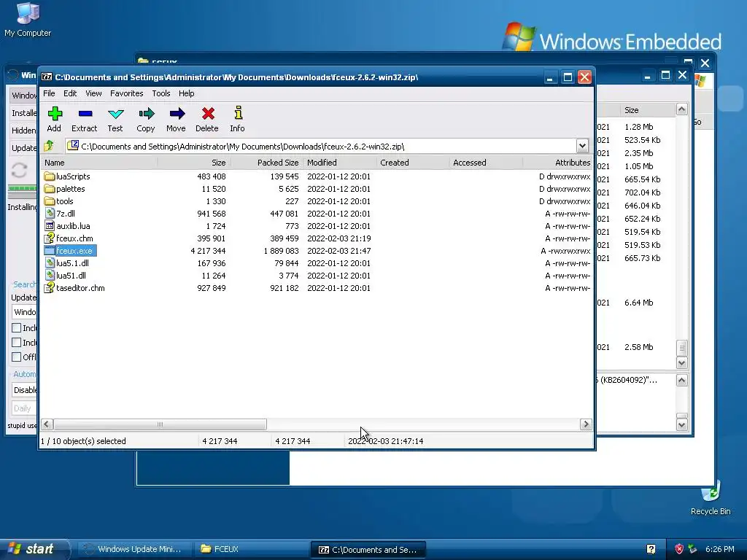Click scroll down arrow in background file list
Screen dimensions: 747x560
(682, 363)
